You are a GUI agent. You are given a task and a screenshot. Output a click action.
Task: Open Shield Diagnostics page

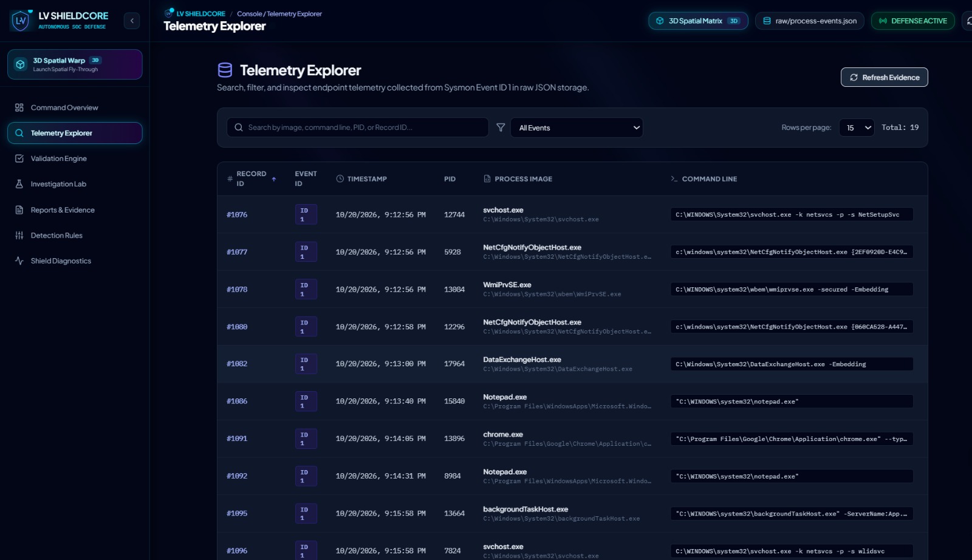(75, 261)
